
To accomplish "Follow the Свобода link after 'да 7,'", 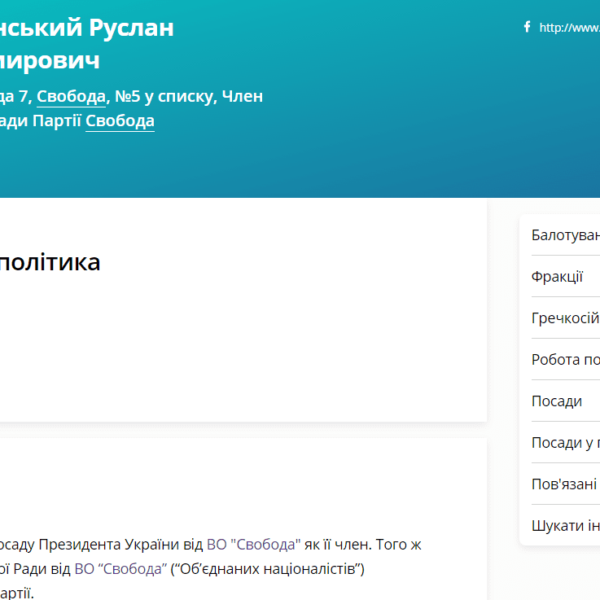I will tap(71, 96).
